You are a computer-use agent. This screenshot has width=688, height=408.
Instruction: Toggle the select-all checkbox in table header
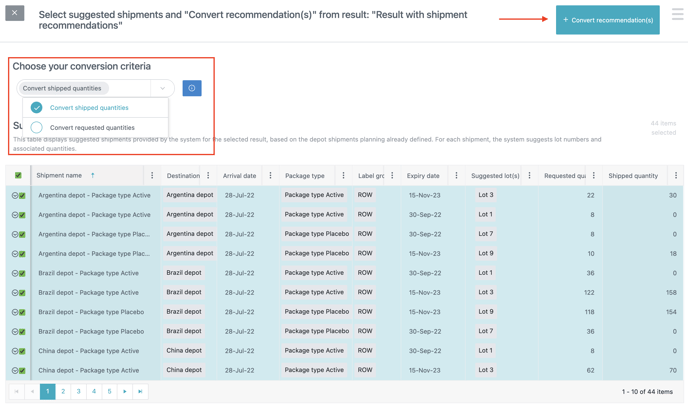pos(18,176)
